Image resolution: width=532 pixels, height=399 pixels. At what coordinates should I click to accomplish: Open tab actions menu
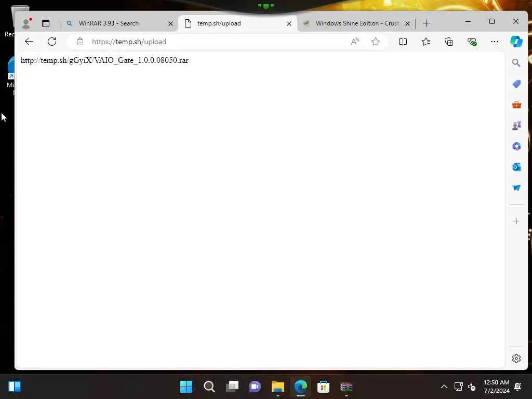pos(46,23)
